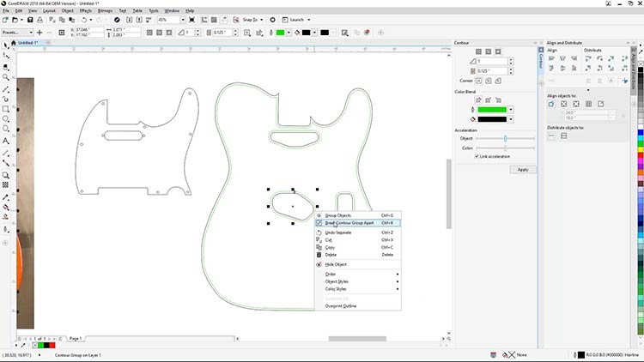Click the green outline color swatch in Contour docker

point(492,110)
